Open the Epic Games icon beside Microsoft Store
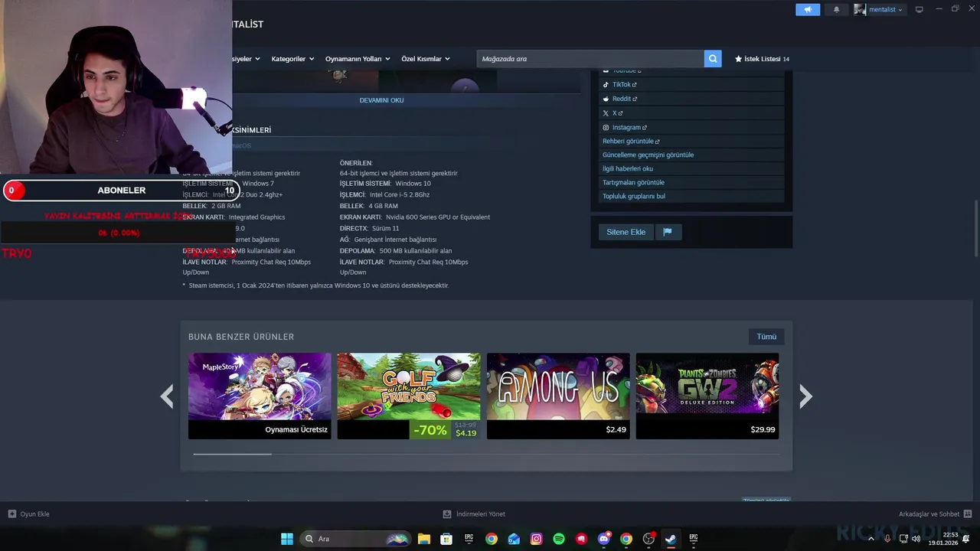This screenshot has width=980, height=551. tap(469, 539)
